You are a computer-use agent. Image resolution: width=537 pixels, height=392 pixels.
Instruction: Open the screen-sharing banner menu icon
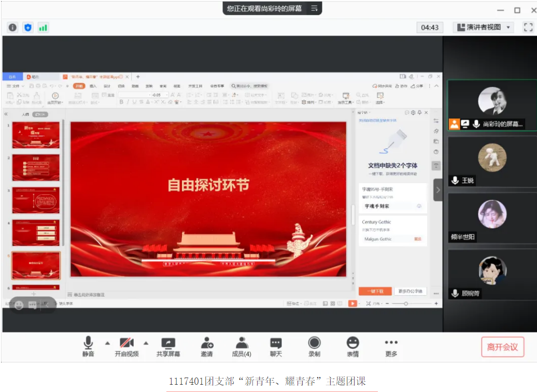click(x=314, y=9)
